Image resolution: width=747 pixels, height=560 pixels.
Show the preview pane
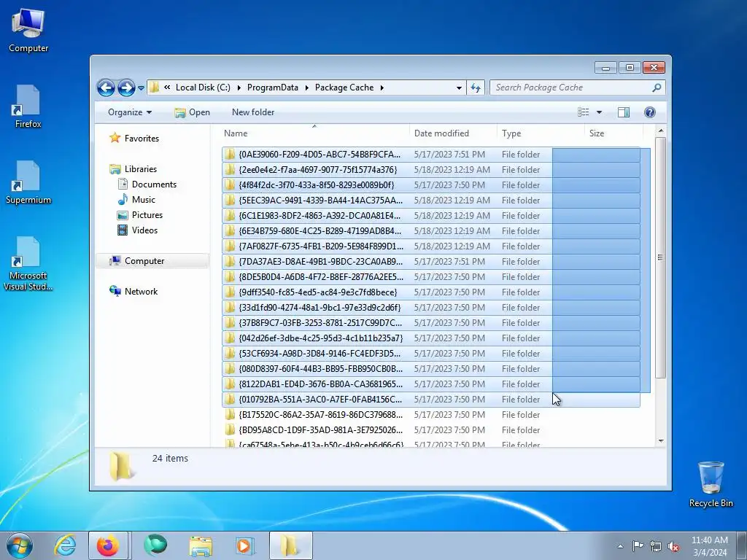pyautogui.click(x=624, y=112)
